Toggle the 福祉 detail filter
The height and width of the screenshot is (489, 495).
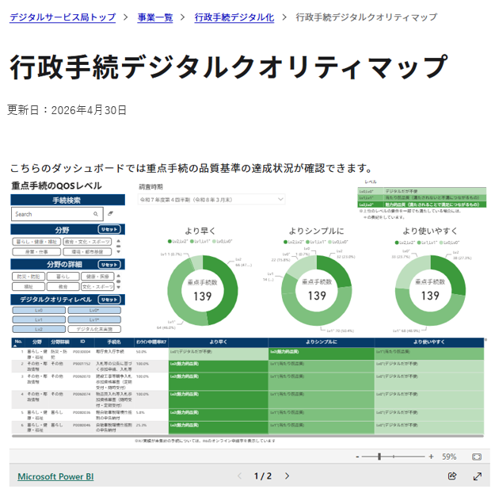pos(28,286)
